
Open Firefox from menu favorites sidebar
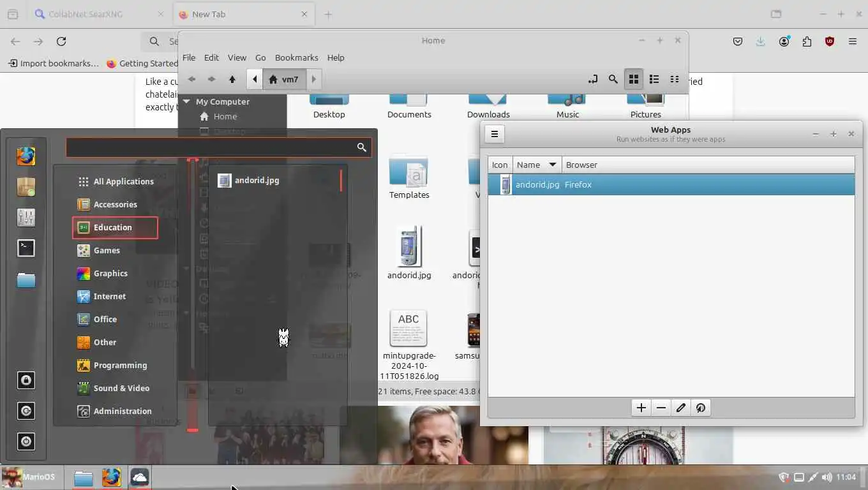click(26, 156)
